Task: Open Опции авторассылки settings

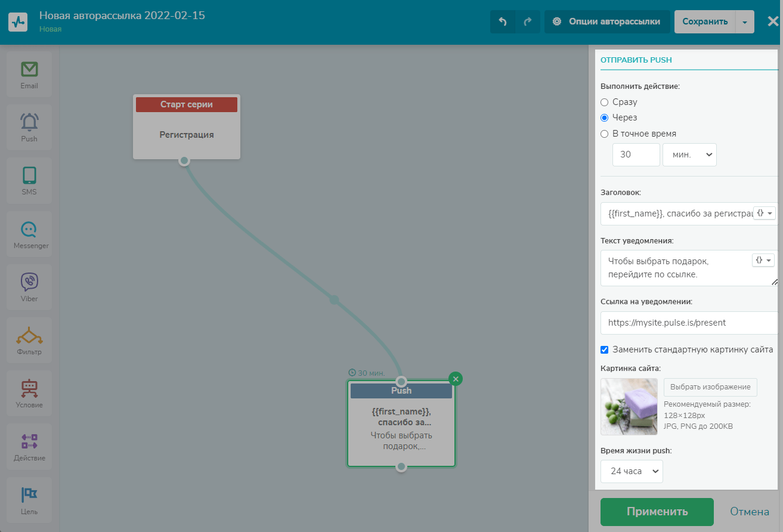Action: coord(607,21)
